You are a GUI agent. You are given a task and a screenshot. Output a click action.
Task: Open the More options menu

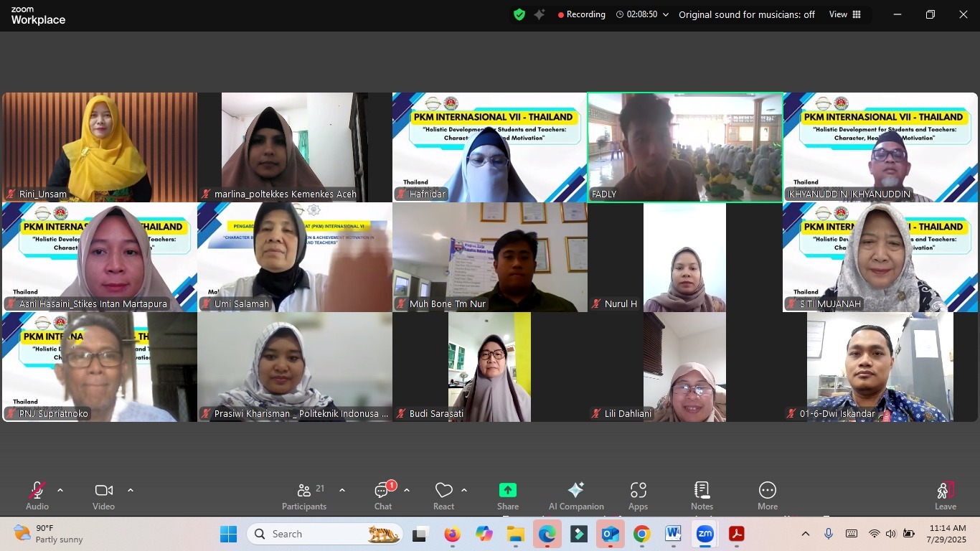(x=767, y=496)
